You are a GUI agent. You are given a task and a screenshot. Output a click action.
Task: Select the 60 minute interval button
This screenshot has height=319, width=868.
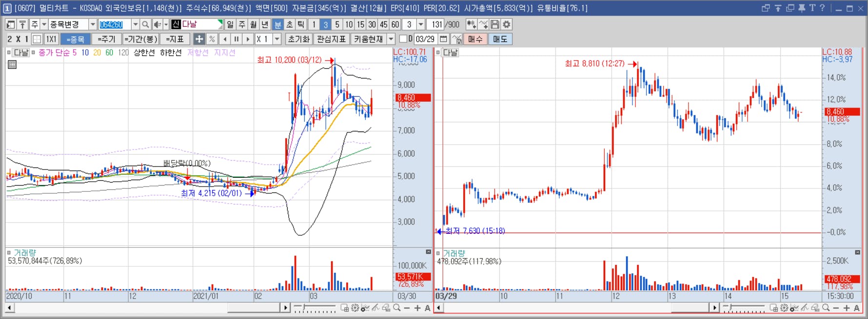point(395,24)
